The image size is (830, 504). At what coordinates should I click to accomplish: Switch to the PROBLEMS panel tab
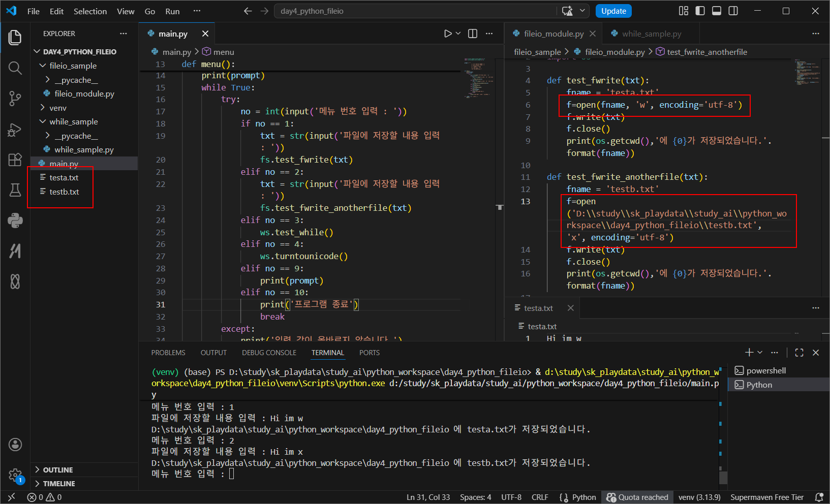(168, 353)
